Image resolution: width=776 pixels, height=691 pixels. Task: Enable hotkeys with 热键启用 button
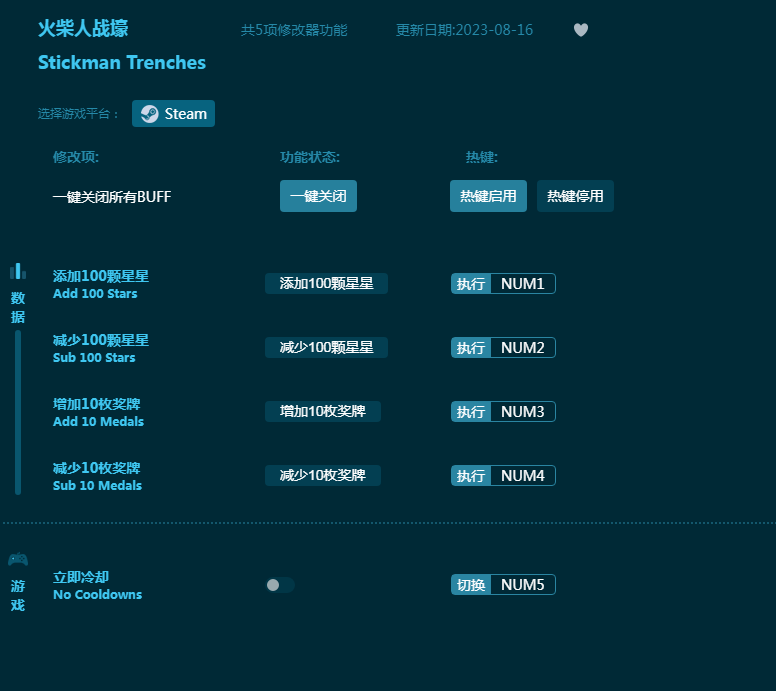(488, 196)
